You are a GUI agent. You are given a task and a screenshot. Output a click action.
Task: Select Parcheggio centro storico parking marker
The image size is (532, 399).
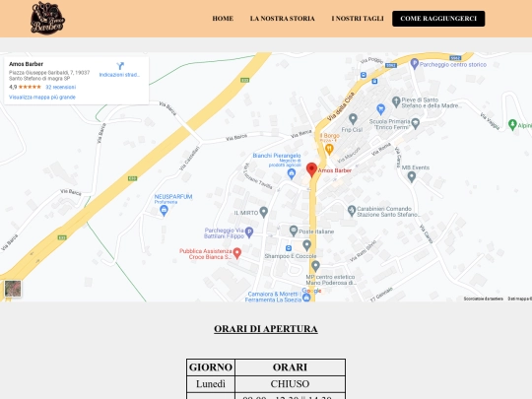tap(414, 63)
